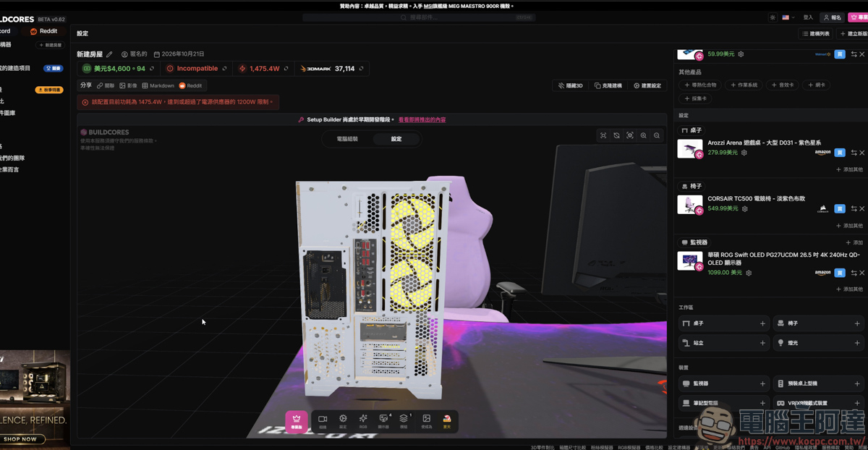
Task: Open price settings gear beside 1099.00
Action: click(749, 273)
